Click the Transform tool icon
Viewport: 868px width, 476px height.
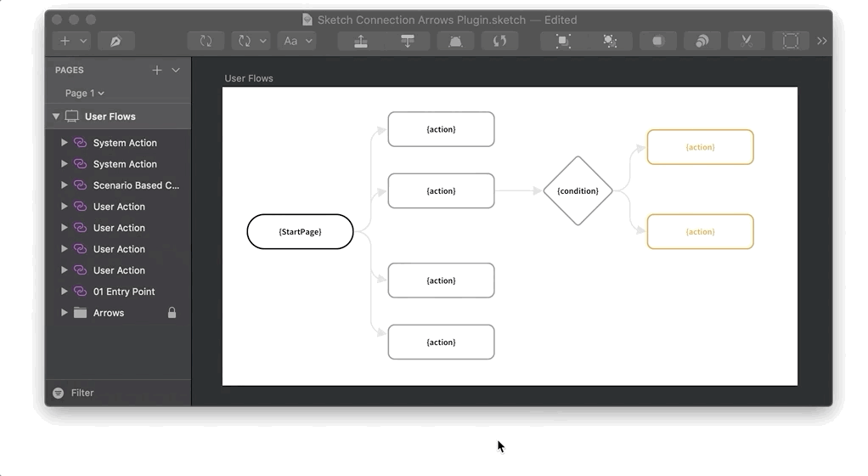coord(455,41)
